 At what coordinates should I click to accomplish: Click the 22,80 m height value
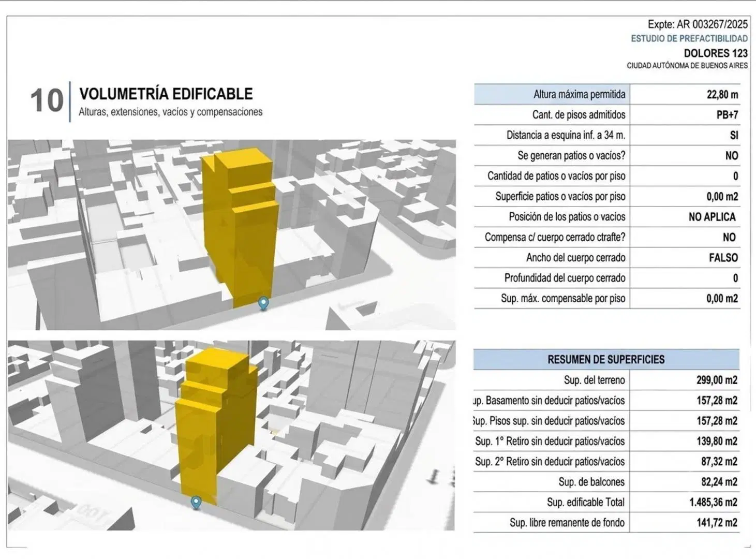coord(722,94)
